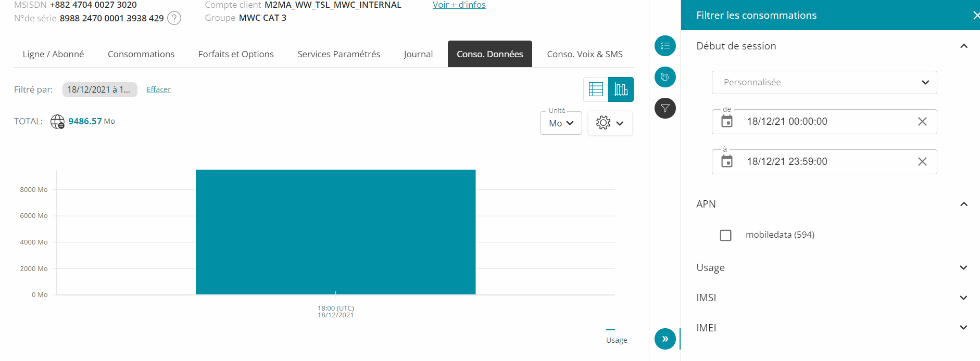Switch to table view icon
Viewport: 980px width, 361px height.
coord(596,89)
